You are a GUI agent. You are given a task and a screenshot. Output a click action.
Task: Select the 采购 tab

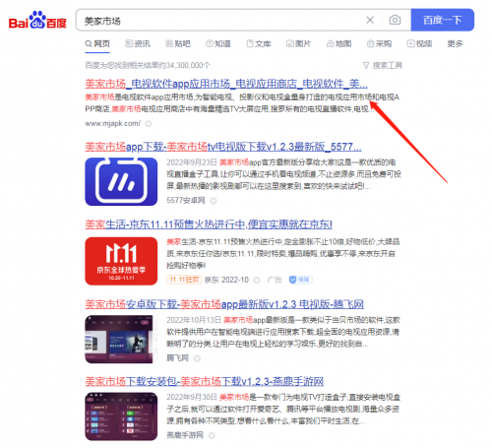(x=379, y=43)
